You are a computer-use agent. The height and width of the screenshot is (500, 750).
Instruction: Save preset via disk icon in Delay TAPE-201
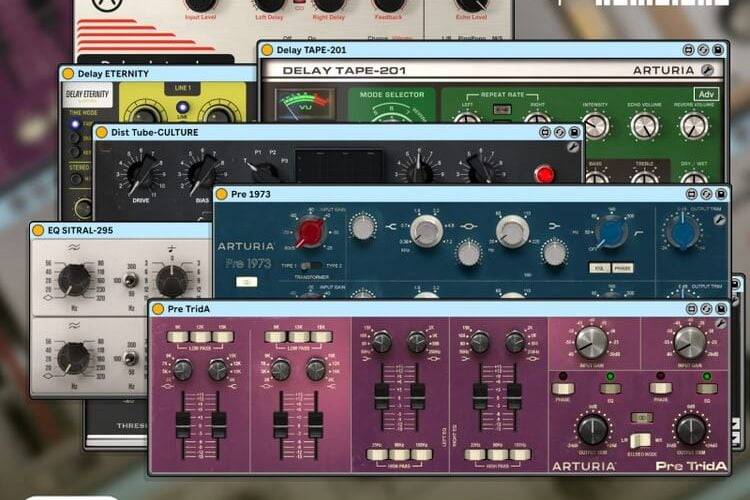coord(717,50)
